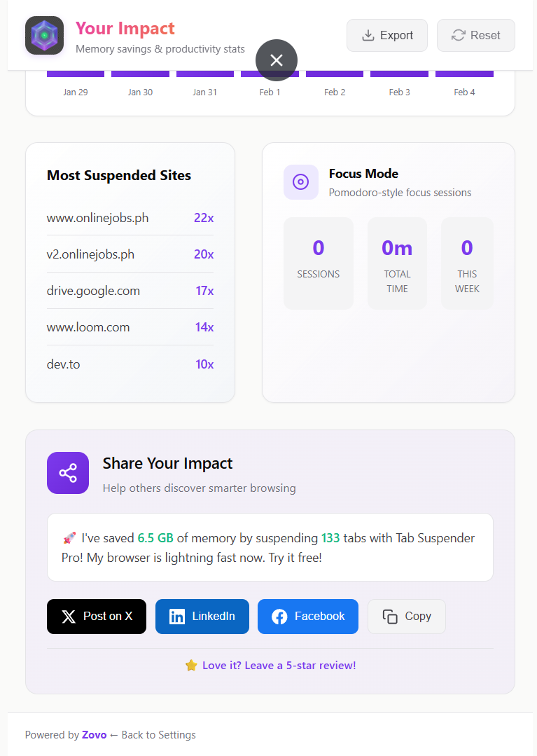The height and width of the screenshot is (756, 537).
Task: Click the Facebook icon on the share button
Action: [x=279, y=617]
